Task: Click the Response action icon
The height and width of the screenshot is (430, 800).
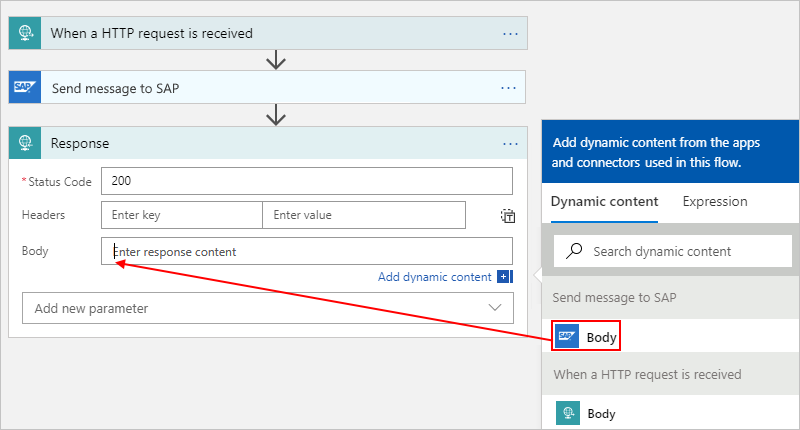Action: tap(25, 143)
